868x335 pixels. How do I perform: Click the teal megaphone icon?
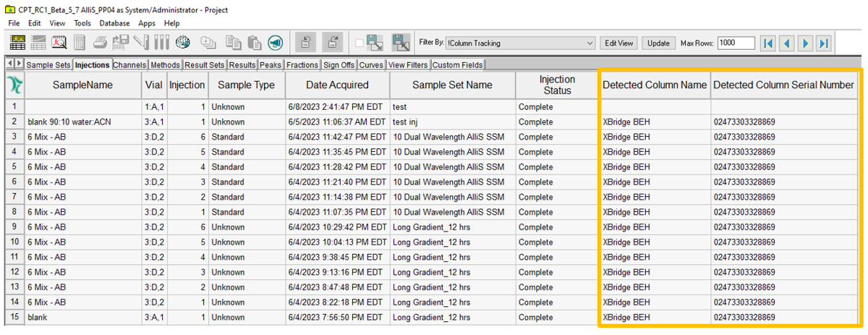tap(275, 43)
